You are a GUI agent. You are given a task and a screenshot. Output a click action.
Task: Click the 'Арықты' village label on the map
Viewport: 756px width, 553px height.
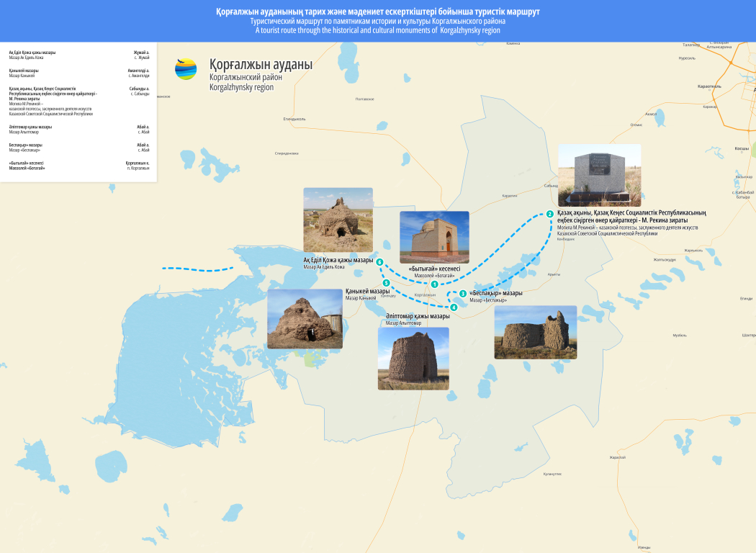click(554, 274)
